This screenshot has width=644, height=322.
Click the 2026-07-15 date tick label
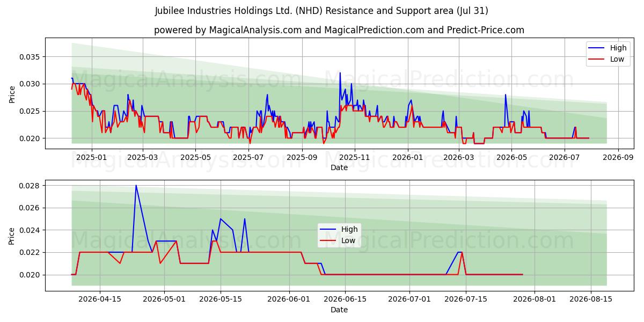pos(465,299)
